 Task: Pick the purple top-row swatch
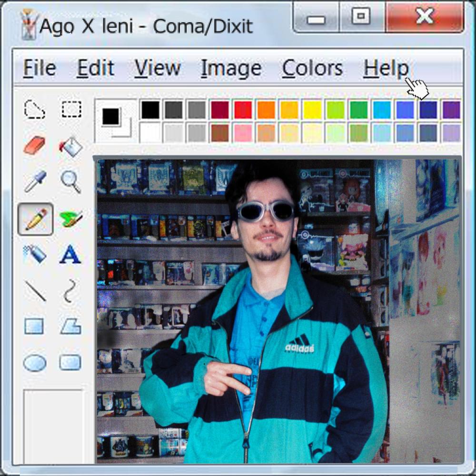pyautogui.click(x=451, y=109)
